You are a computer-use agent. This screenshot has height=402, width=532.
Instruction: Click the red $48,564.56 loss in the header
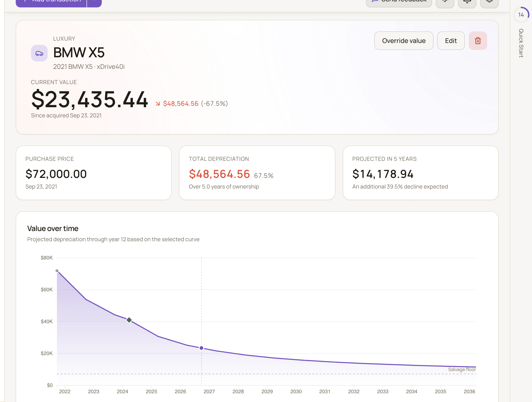[x=181, y=104]
